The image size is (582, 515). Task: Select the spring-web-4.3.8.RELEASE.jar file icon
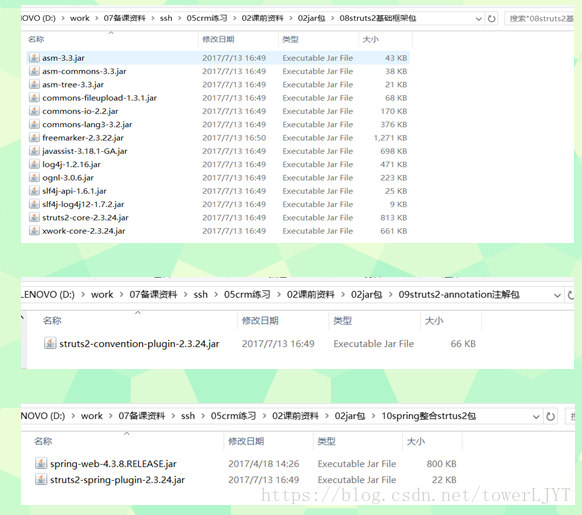(x=41, y=463)
